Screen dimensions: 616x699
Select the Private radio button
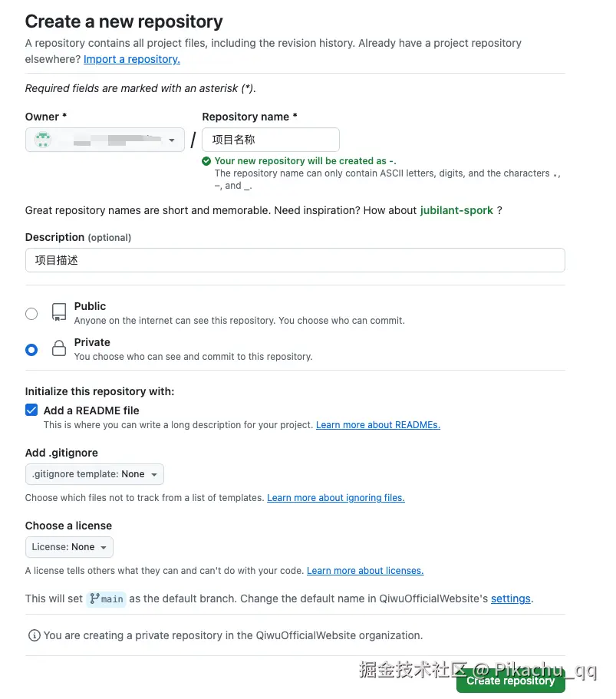pos(31,350)
